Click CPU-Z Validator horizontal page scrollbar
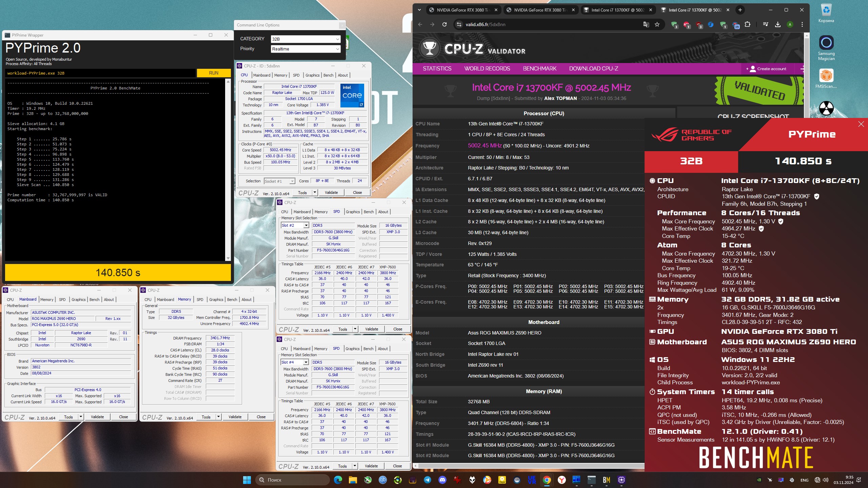 click(x=529, y=466)
